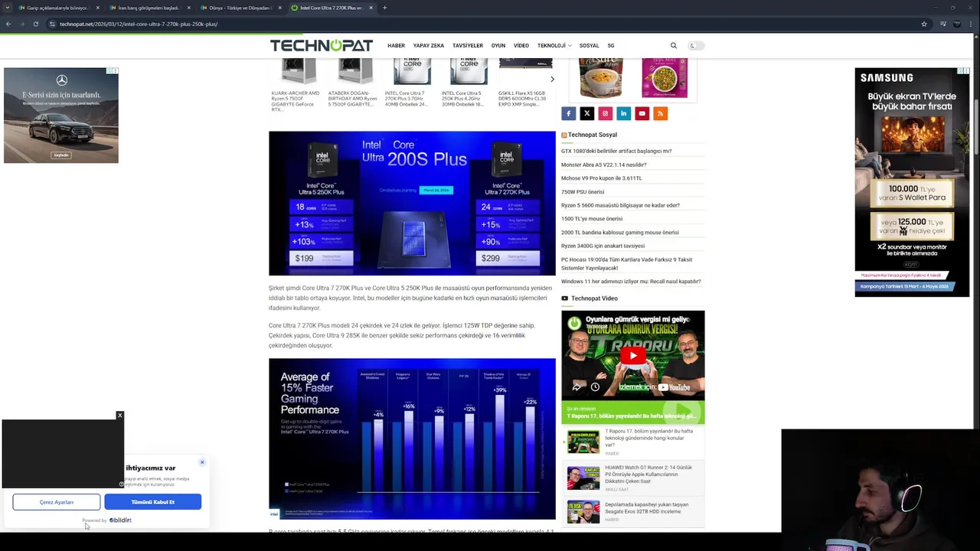The image size is (980, 551).
Task: Open site search magnifier icon
Action: coord(674,45)
